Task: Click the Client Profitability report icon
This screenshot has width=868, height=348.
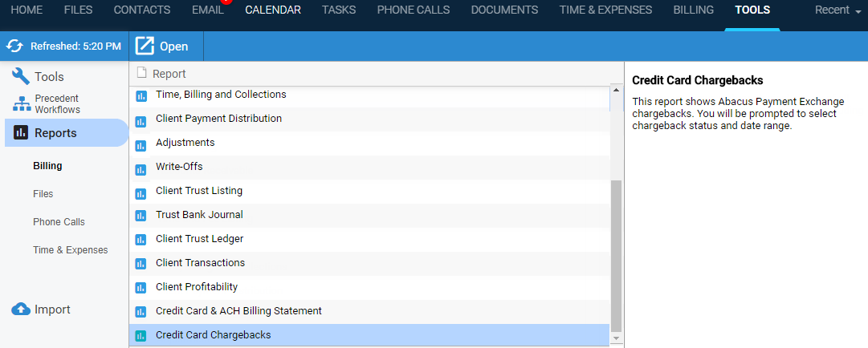Action: tap(141, 289)
